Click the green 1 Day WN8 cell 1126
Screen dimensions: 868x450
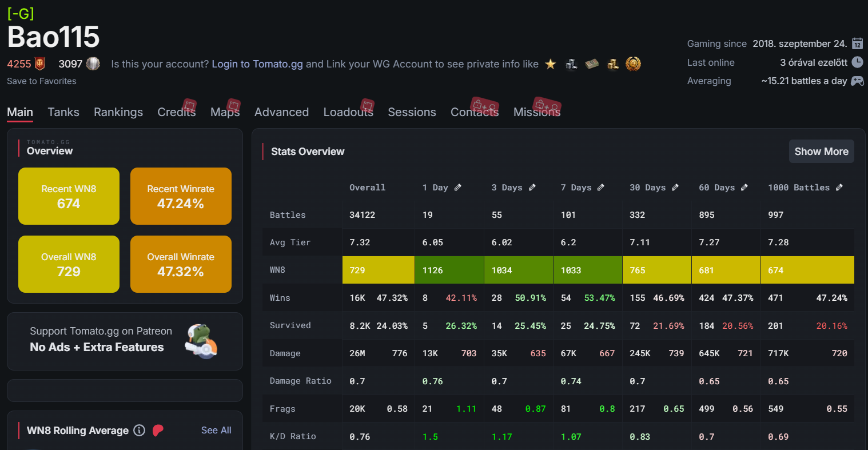click(449, 270)
